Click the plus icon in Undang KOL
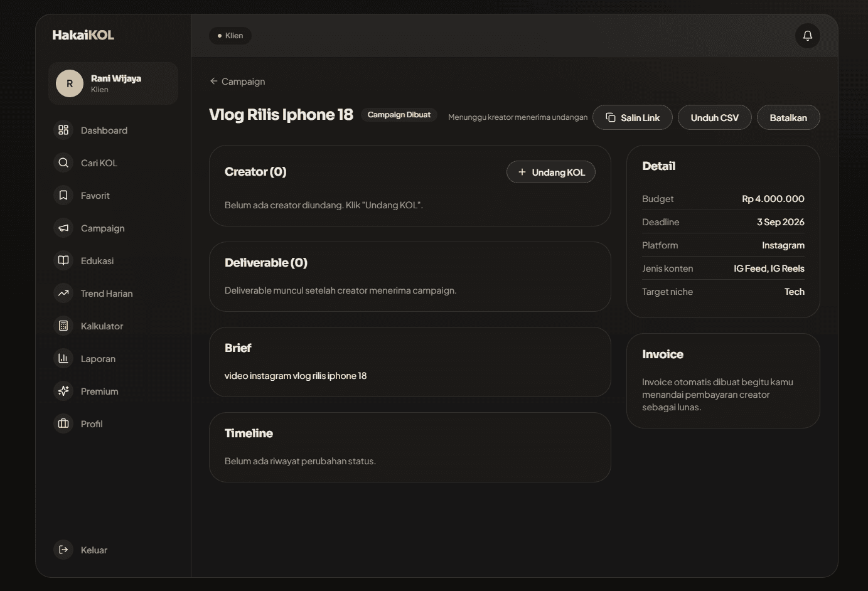The width and height of the screenshot is (868, 591). pyautogui.click(x=522, y=172)
